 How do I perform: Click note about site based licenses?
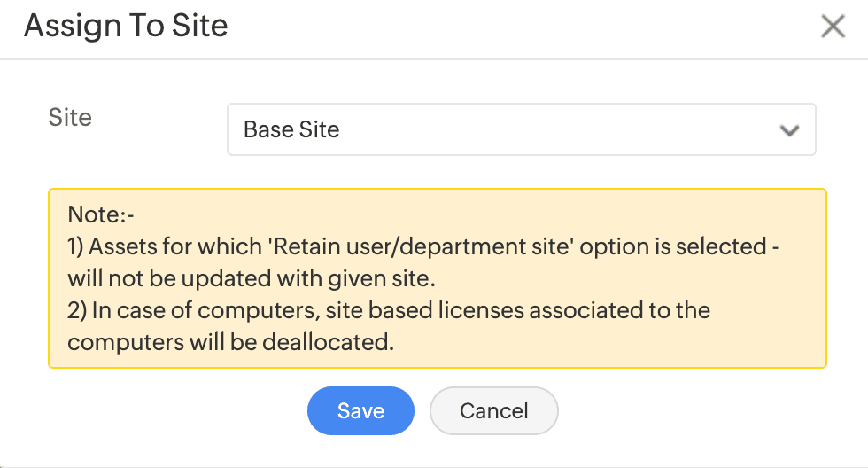coord(390,310)
